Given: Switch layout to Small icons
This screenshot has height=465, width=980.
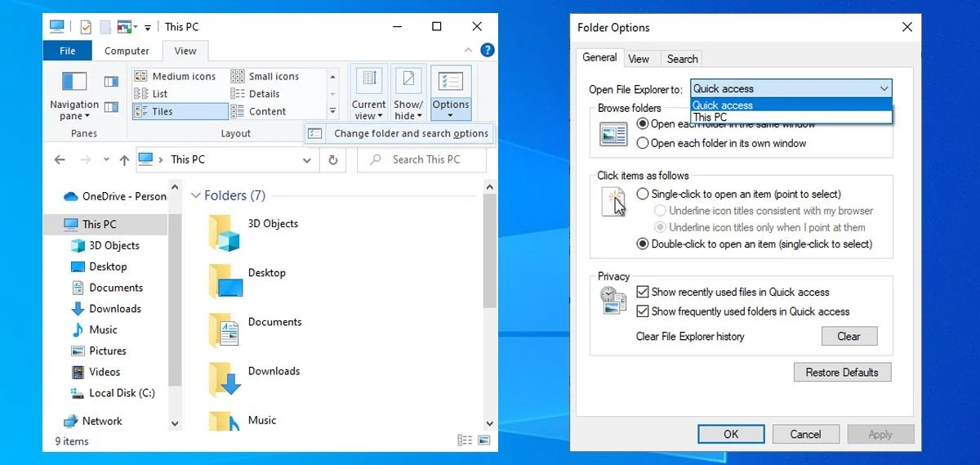Looking at the screenshot, I should click(265, 76).
